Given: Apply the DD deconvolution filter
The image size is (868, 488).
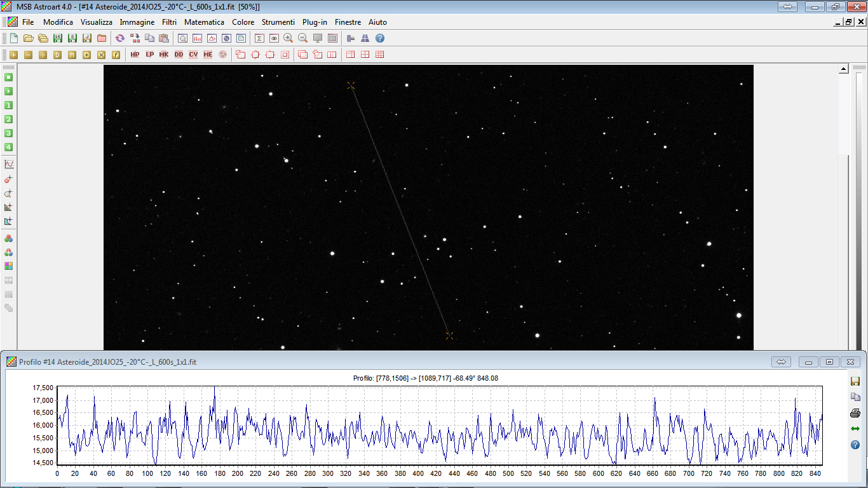Looking at the screenshot, I should 179,55.
